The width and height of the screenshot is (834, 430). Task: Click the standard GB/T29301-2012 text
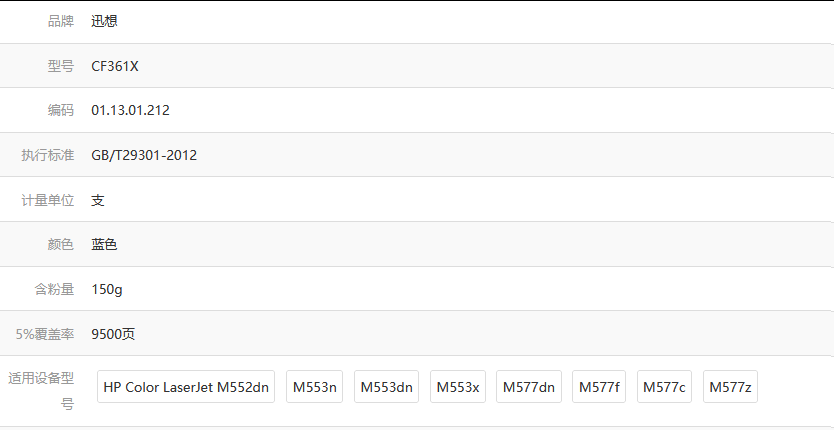pos(144,155)
